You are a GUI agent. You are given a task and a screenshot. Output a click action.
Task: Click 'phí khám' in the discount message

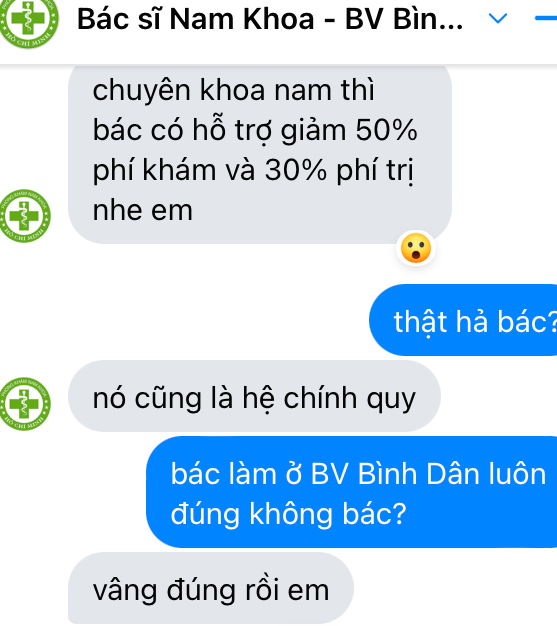155,171
